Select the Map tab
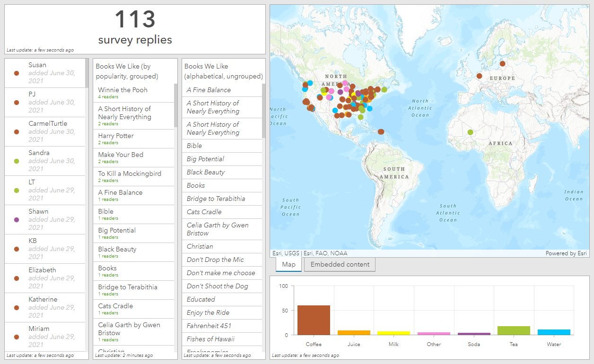The height and width of the screenshot is (364, 594). pyautogui.click(x=288, y=264)
